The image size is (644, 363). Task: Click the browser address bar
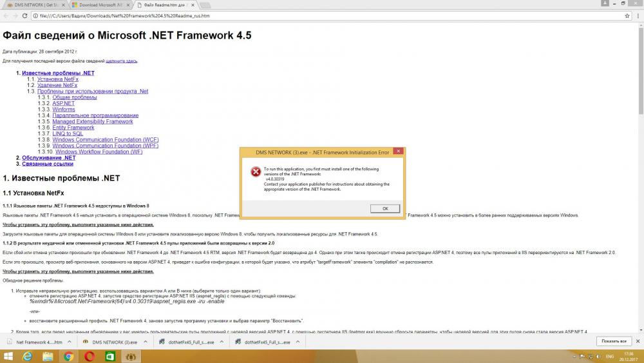[x=322, y=14]
